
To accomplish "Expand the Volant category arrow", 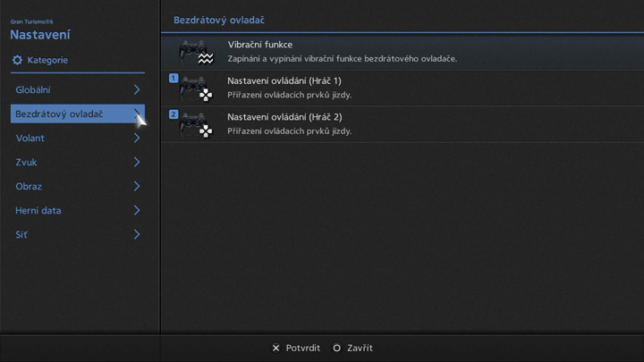I will click(x=137, y=139).
